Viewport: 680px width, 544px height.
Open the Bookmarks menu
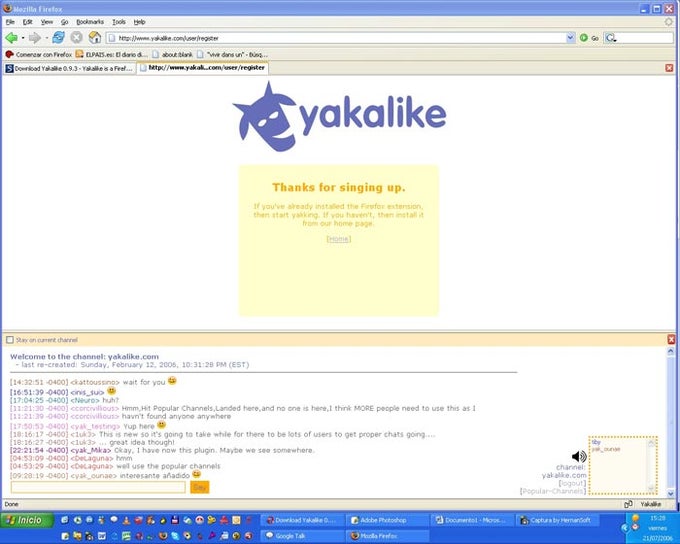tap(90, 22)
